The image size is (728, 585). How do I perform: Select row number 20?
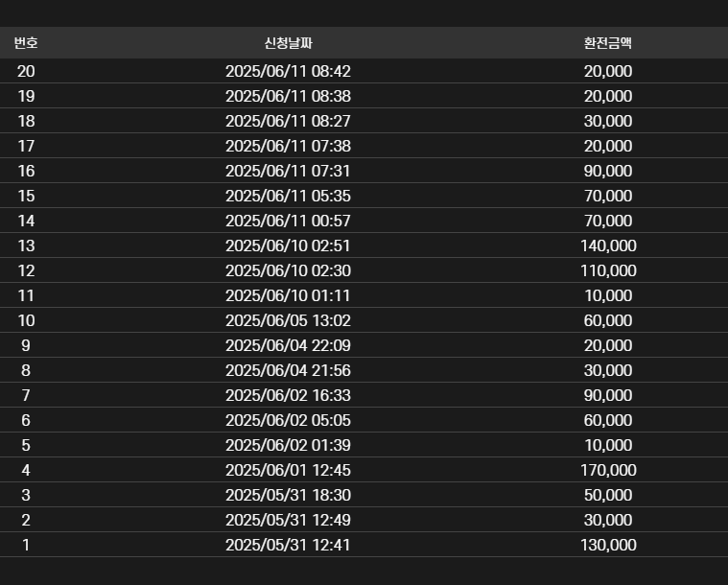[26, 71]
